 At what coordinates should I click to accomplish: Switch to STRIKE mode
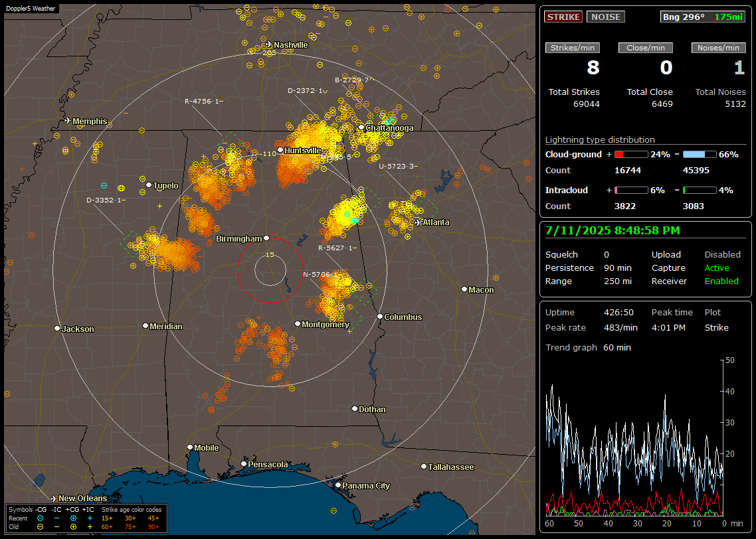pyautogui.click(x=563, y=17)
